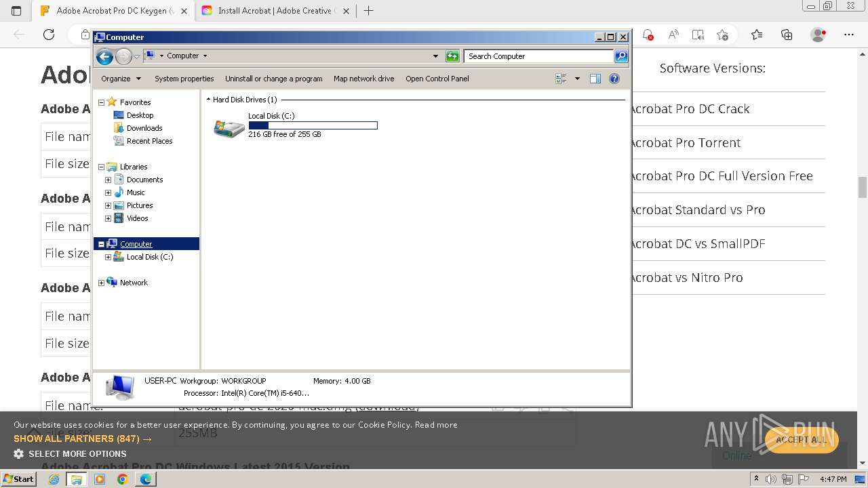Click the Action Center flag tray icon

pyautogui.click(x=804, y=479)
